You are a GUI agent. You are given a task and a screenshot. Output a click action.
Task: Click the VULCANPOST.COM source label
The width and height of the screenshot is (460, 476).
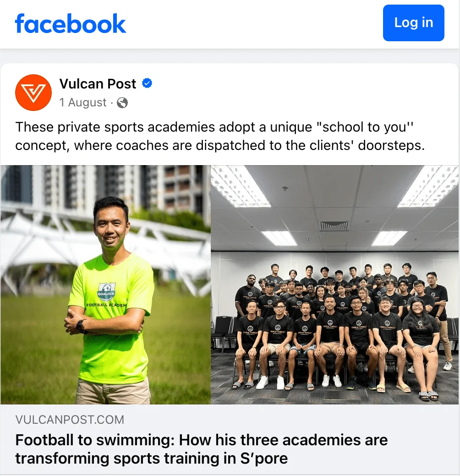coord(70,420)
